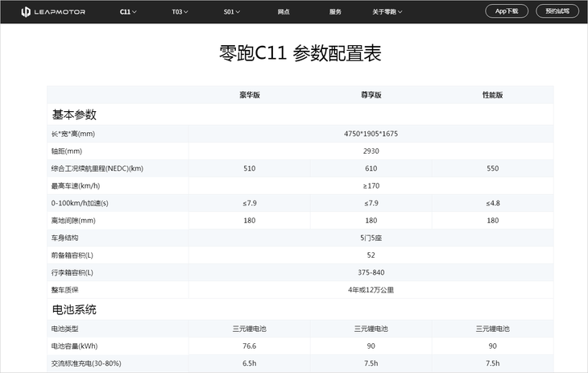Image resolution: width=588 pixels, height=373 pixels.
Task: Open the 网点 navigation item
Action: (x=284, y=12)
